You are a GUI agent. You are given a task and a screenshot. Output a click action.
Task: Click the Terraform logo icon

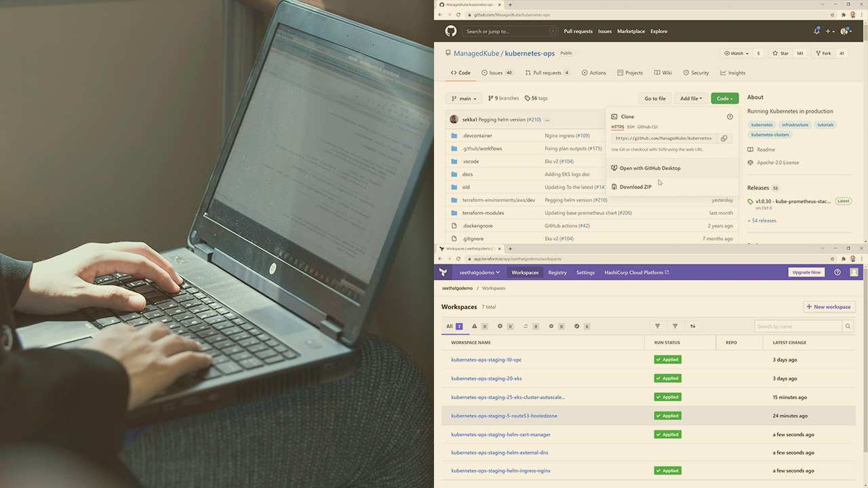click(443, 272)
